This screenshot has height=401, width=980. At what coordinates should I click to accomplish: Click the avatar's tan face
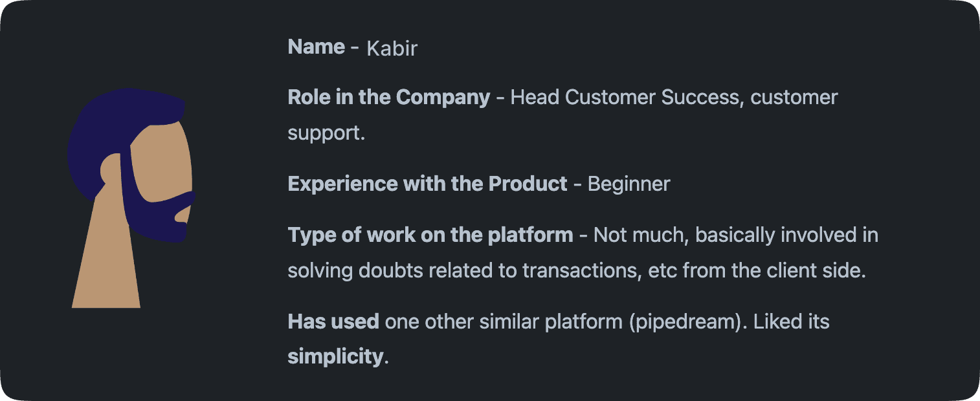coord(162,162)
